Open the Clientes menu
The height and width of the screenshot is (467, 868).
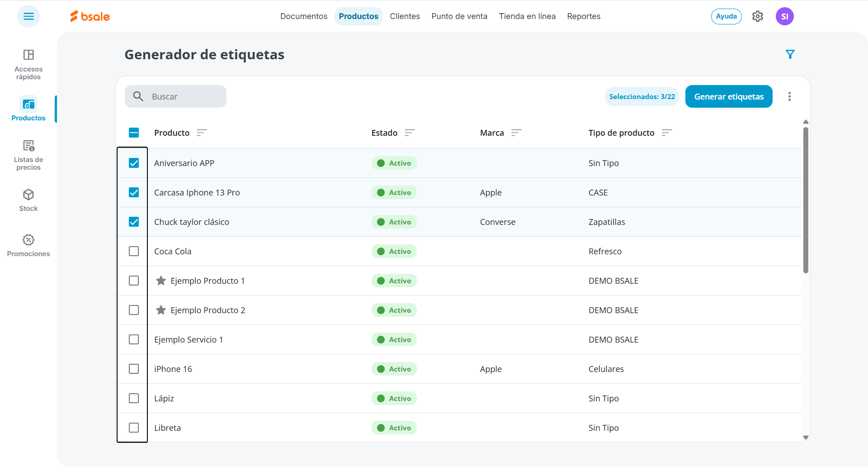[405, 16]
